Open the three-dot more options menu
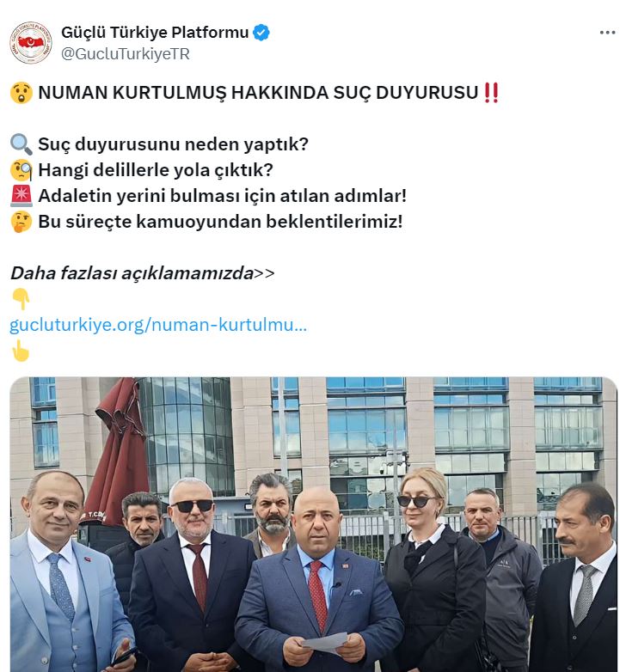This screenshot has width=620, height=672. (607, 33)
